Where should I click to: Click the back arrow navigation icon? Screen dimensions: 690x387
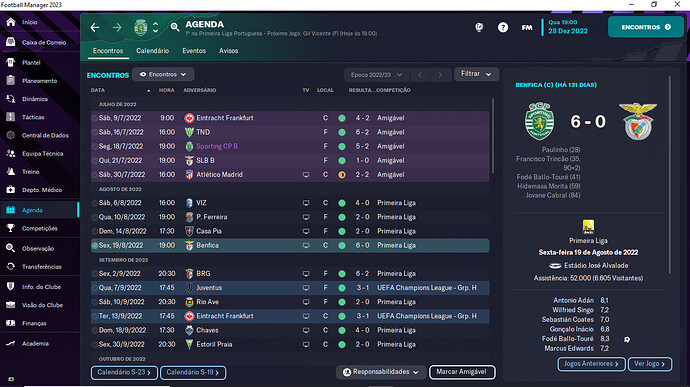[x=95, y=28]
